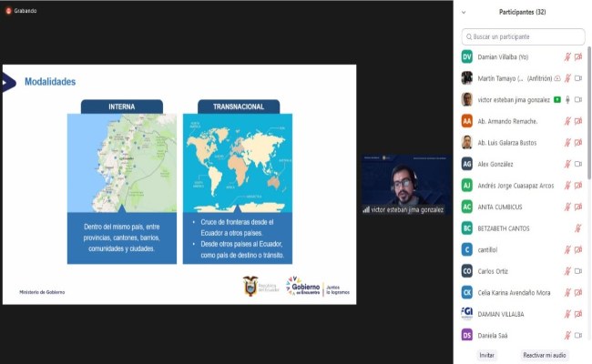Click victor esteban's active microphone icon
This screenshot has width=592, height=364.
pos(567,99)
